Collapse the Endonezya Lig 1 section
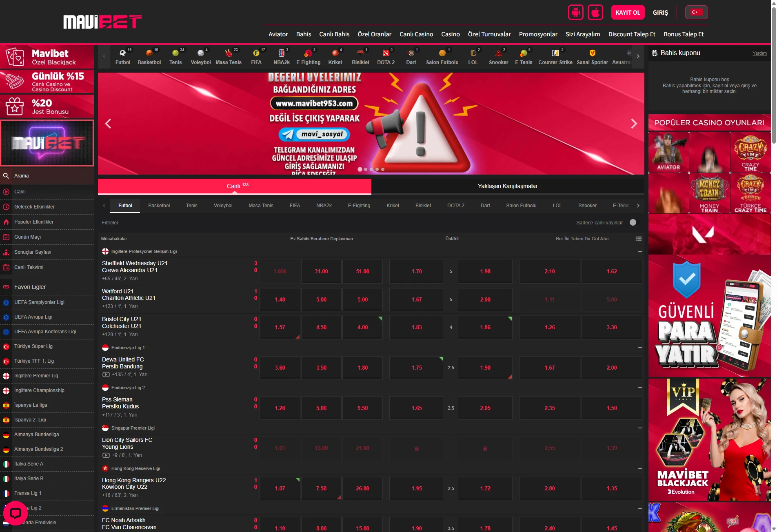This screenshot has height=532, width=777. click(640, 348)
